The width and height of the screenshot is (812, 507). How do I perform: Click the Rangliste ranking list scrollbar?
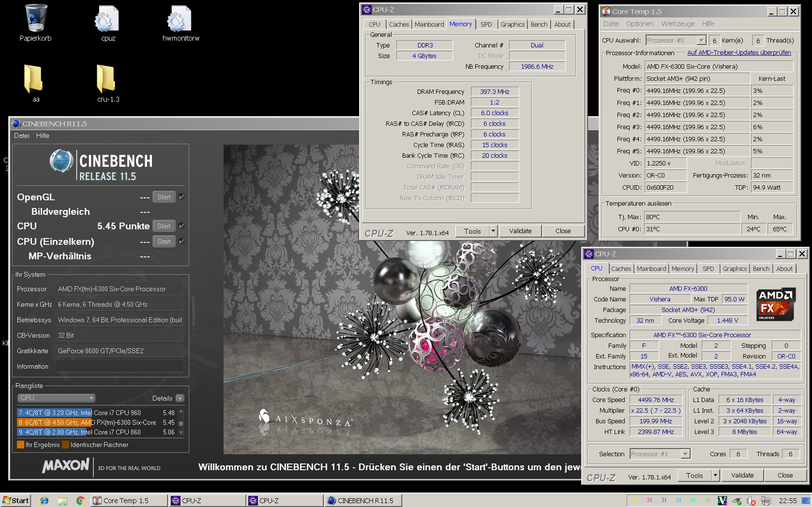[181, 422]
